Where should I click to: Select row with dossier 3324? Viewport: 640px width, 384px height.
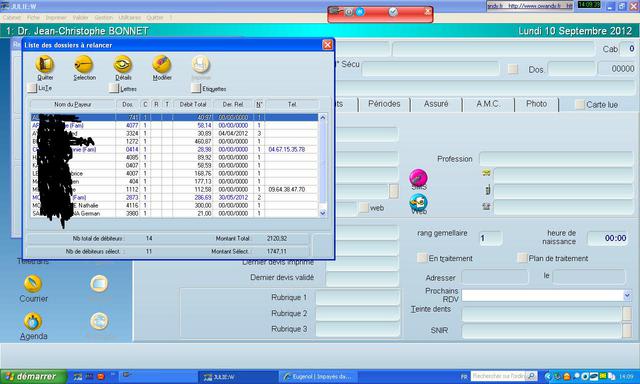tap(175, 133)
